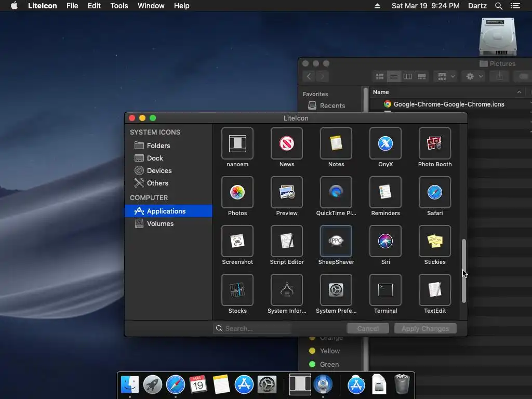Click the LiteIcon vertical scrollbar thumb
The image size is (532, 399).
[463, 271]
